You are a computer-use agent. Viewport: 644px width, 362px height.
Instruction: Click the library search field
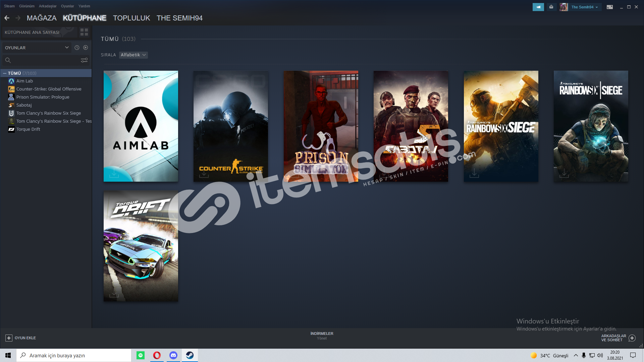click(40, 60)
